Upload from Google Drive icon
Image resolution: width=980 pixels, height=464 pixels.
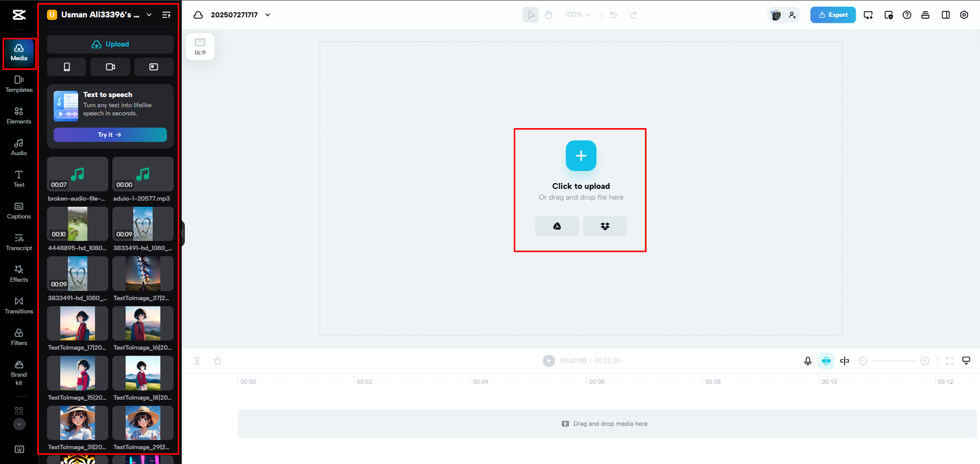(557, 226)
